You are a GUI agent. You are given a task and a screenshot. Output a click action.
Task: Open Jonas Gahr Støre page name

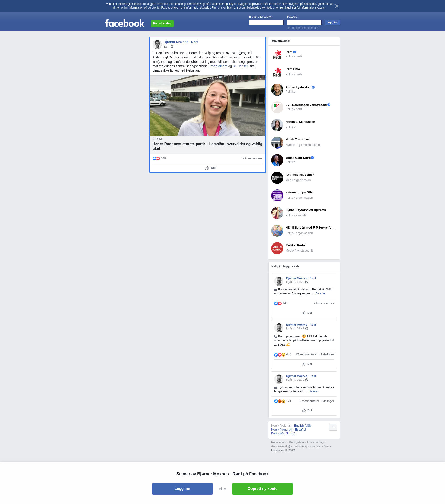click(x=298, y=158)
